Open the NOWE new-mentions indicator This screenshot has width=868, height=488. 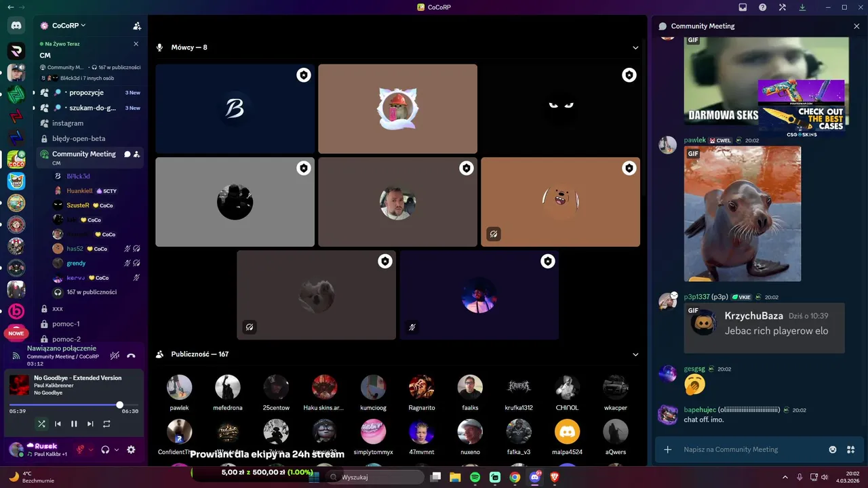[x=16, y=333]
